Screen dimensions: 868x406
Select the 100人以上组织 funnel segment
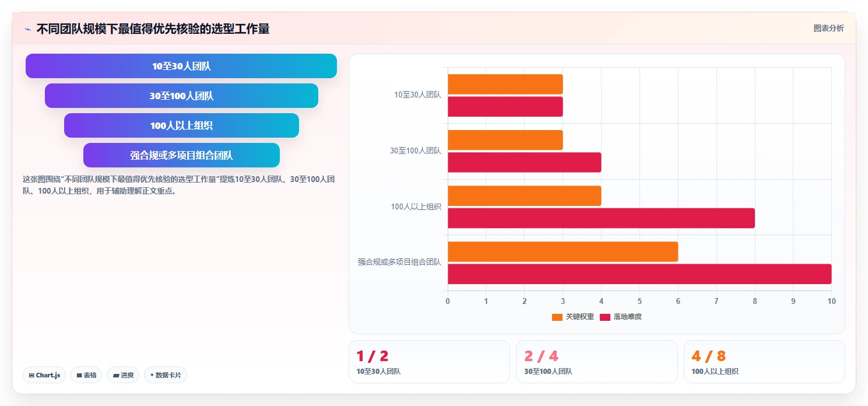(181, 125)
